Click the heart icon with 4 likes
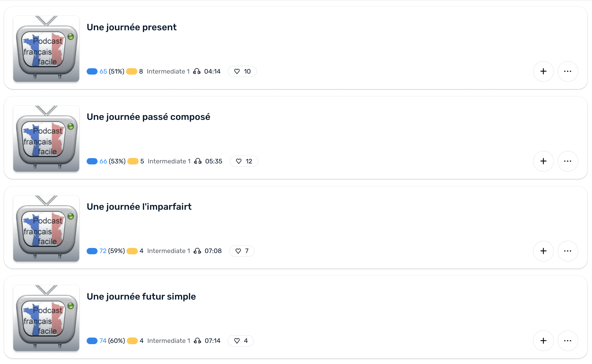This screenshot has height=364, width=592. tap(237, 341)
